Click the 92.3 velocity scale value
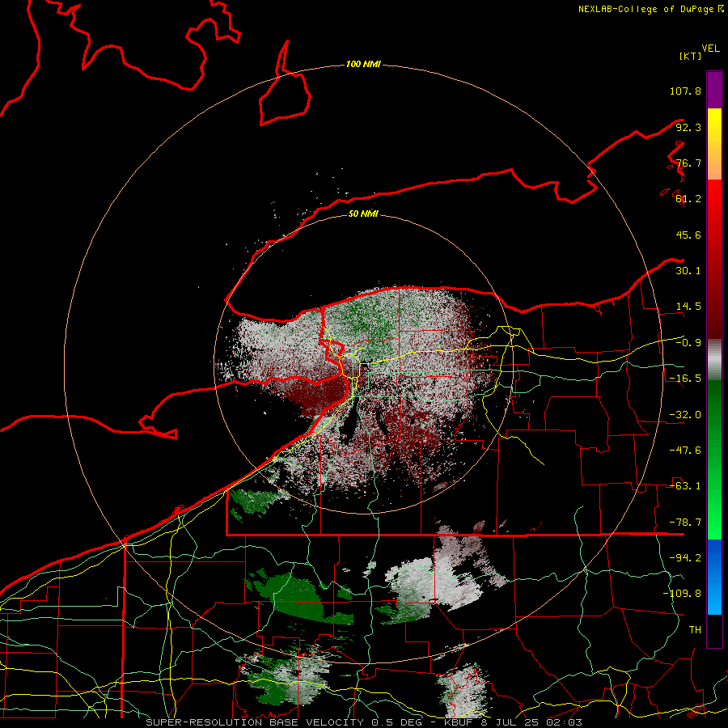Viewport: 728px width, 728px height. (688, 127)
